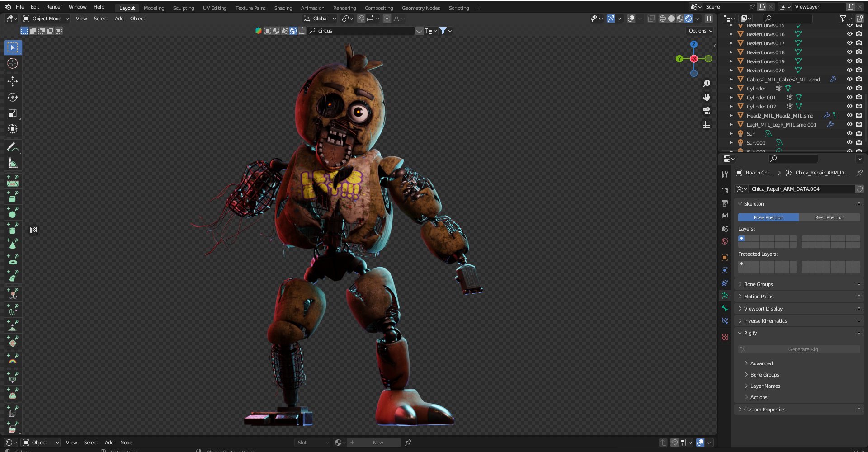Image resolution: width=868 pixels, height=452 pixels.
Task: Select the Cursor tool
Action: point(13,63)
